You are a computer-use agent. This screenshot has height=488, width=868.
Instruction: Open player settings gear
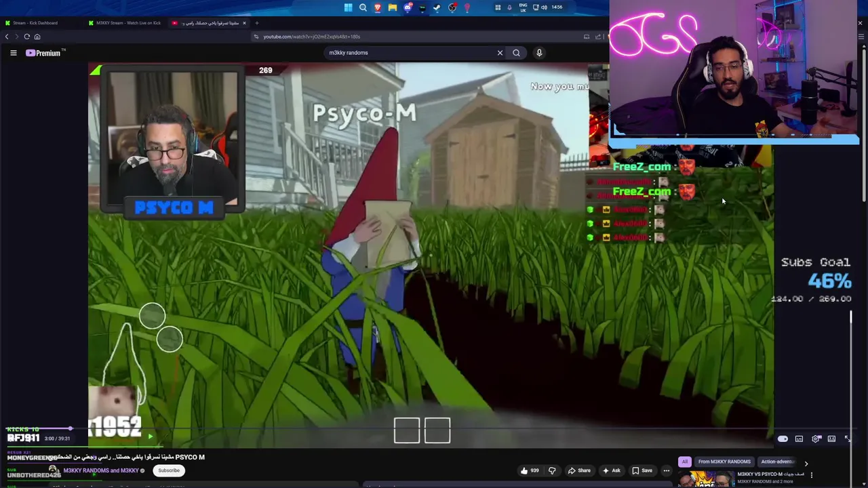click(x=816, y=439)
